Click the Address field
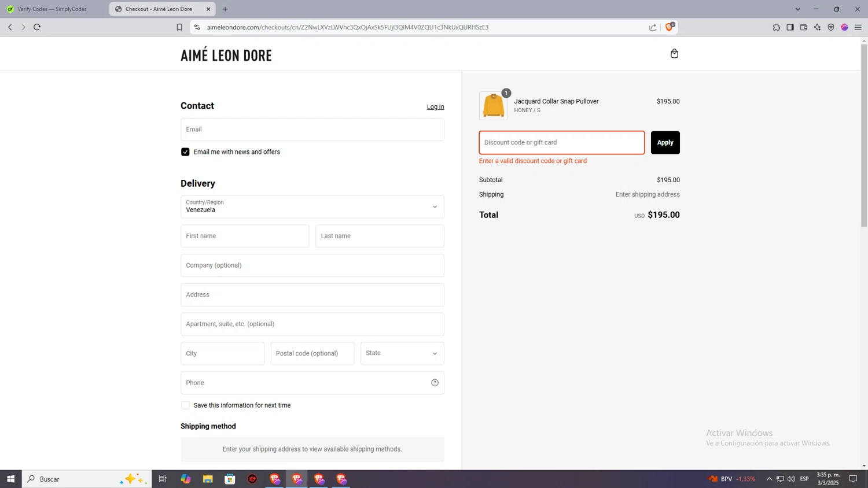868x488 pixels. [312, 295]
